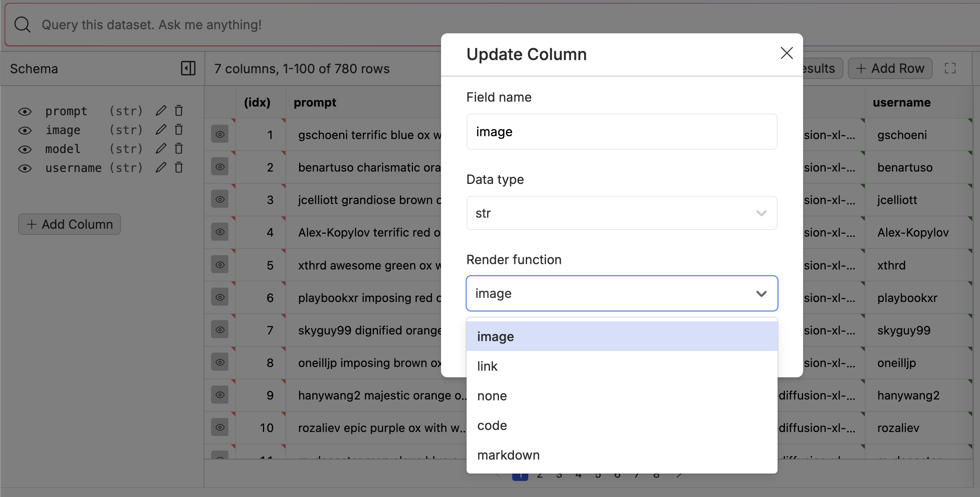Choose markdown from render function list

pyautogui.click(x=509, y=455)
